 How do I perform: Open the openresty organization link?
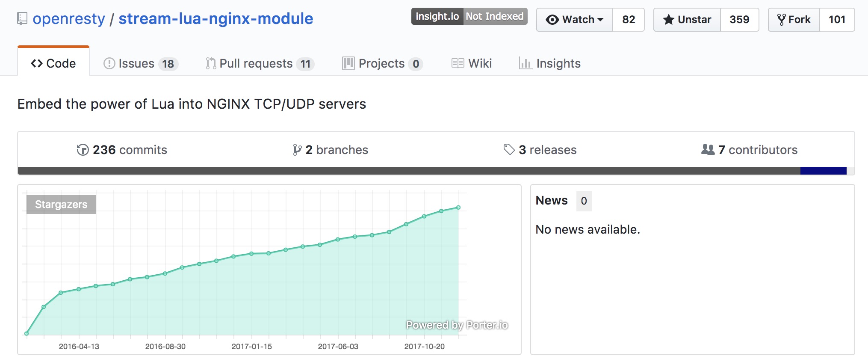pyautogui.click(x=69, y=19)
